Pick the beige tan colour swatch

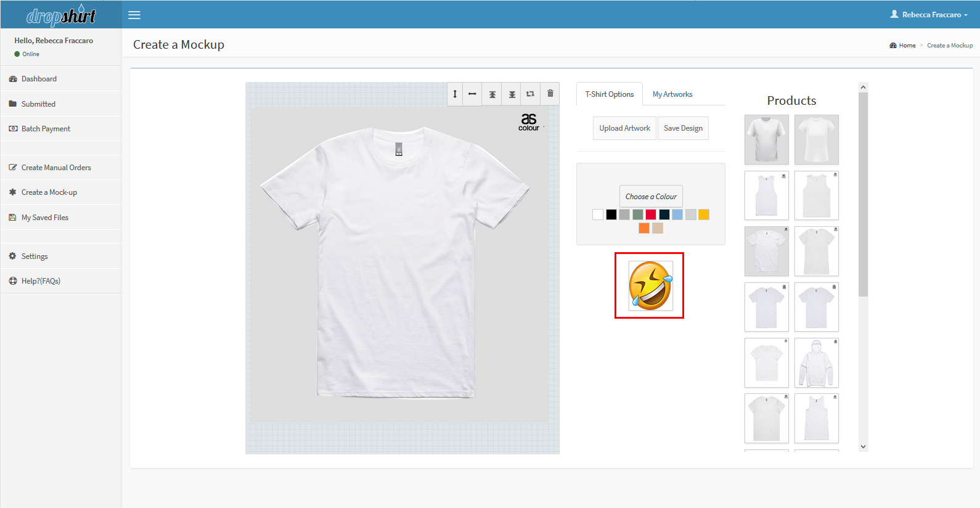click(x=658, y=228)
